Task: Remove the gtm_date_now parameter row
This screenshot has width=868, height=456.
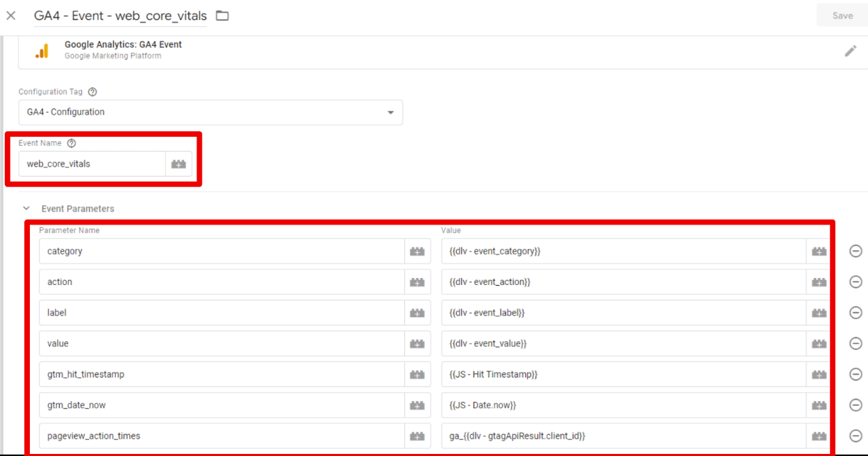Action: pyautogui.click(x=856, y=405)
